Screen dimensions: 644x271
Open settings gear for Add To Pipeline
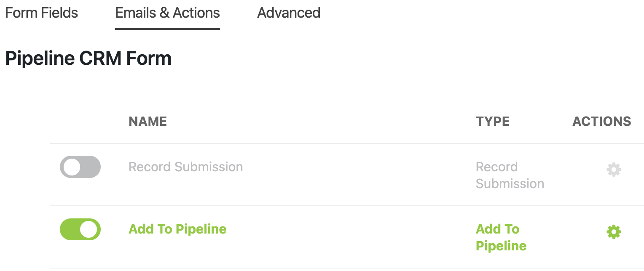tap(613, 232)
